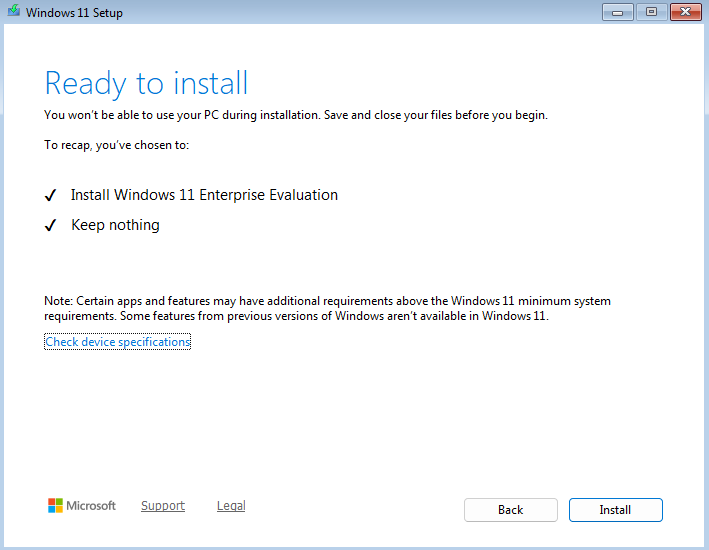Click the 'You won't be able to use your PC' text
The width and height of the screenshot is (709, 550).
[296, 115]
